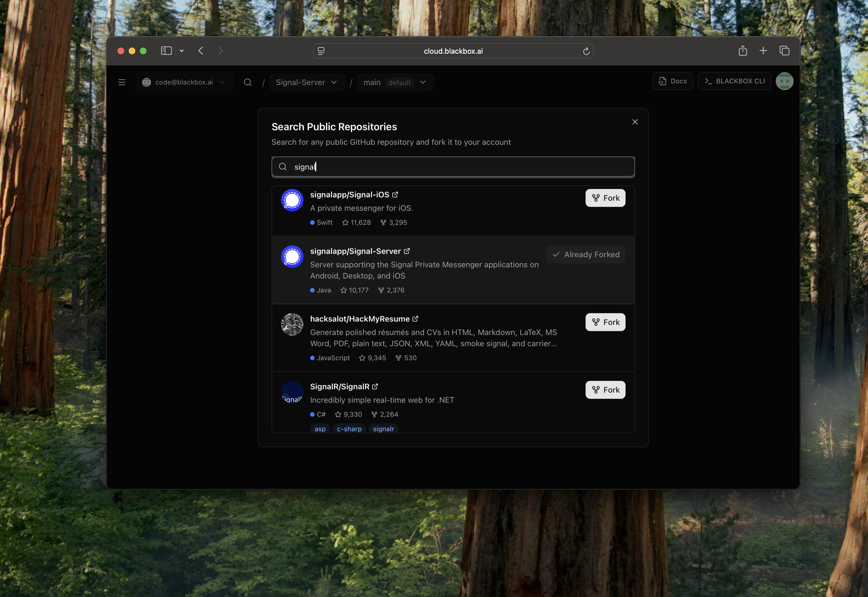Select the c-sharp tag under SignalR
This screenshot has height=597, width=868.
tap(349, 429)
